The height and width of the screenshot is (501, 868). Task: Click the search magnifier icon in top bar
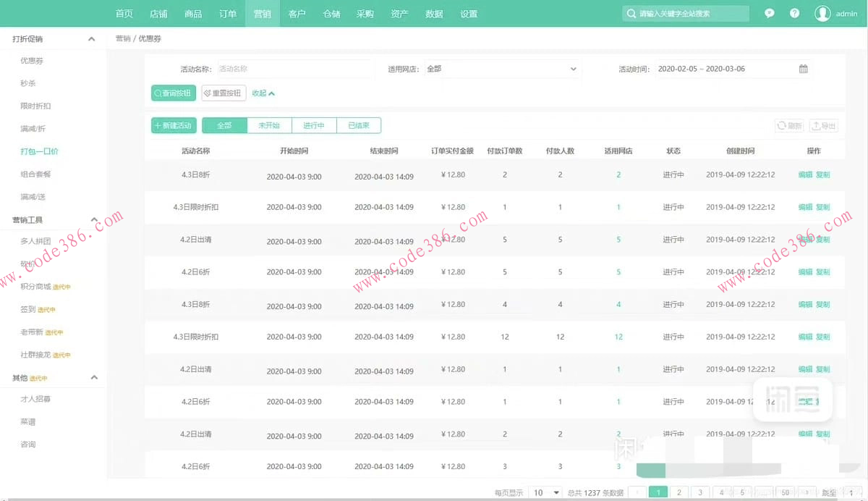pos(631,14)
